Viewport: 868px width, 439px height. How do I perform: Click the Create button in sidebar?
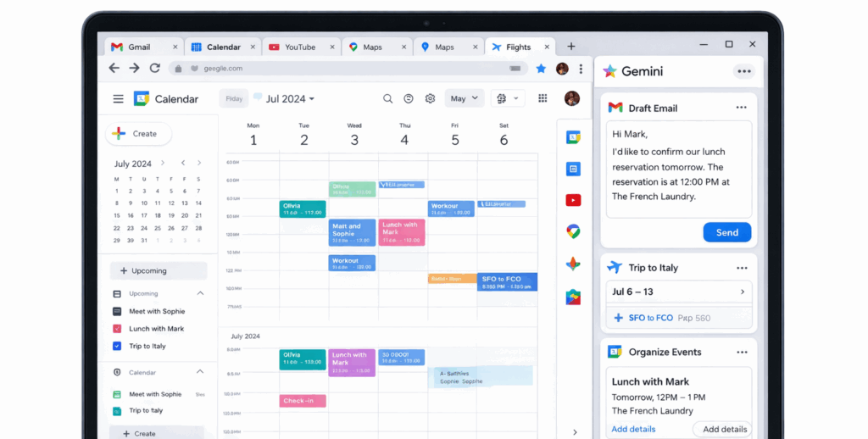(138, 134)
